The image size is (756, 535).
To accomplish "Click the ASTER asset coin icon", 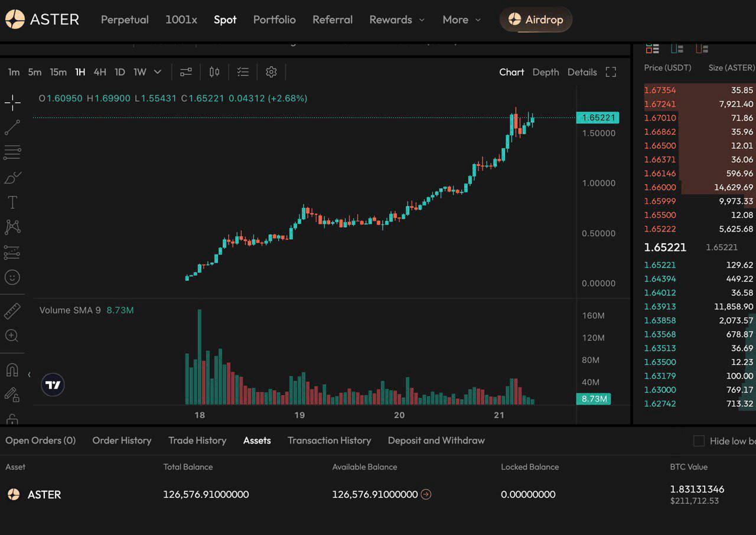I will click(x=13, y=494).
